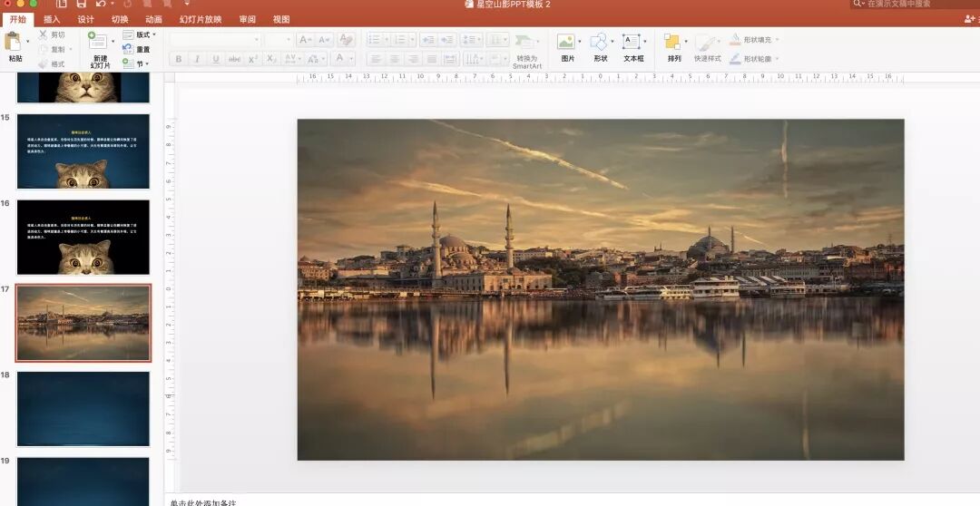Click the bulleted list icon

[375, 39]
